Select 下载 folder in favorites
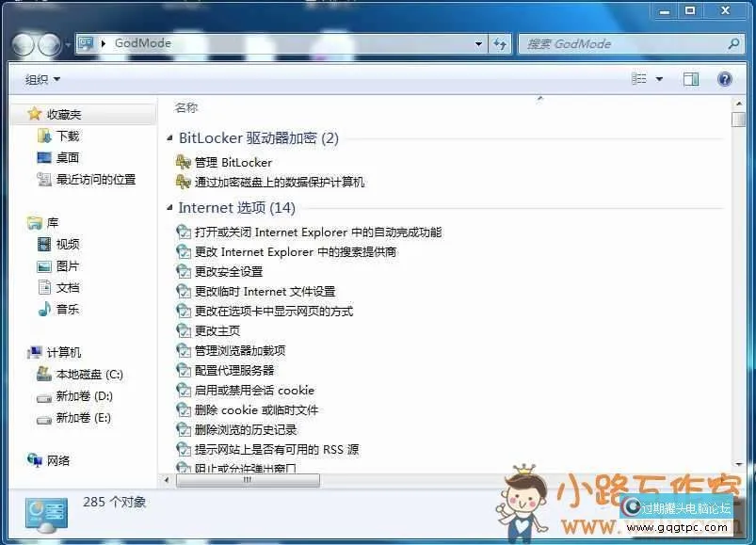The image size is (756, 545). 68,136
